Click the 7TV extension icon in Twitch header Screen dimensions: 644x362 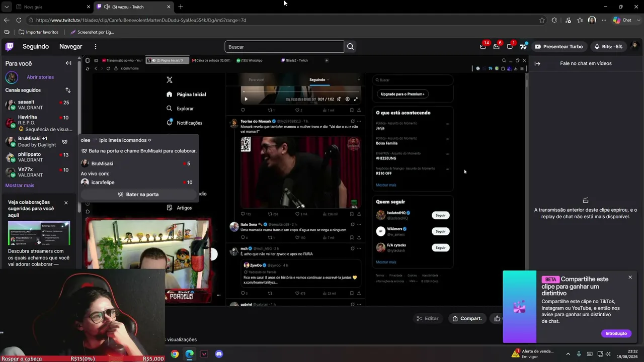[523, 46]
